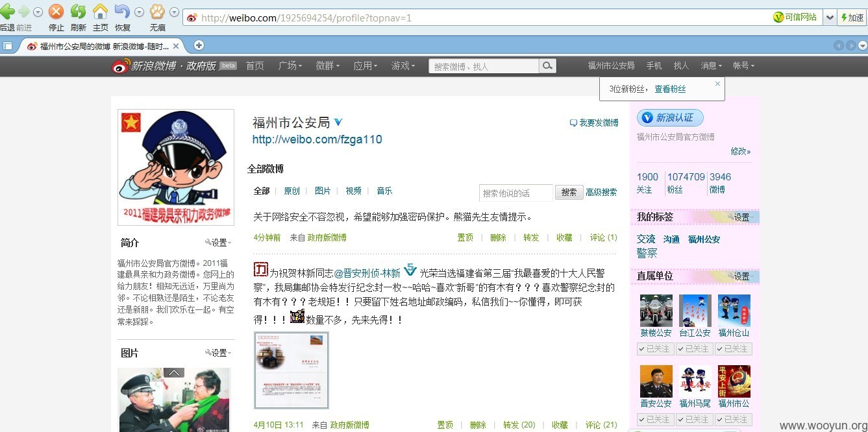
Task: Expand the 广场 navigation dropdown
Action: click(x=290, y=66)
